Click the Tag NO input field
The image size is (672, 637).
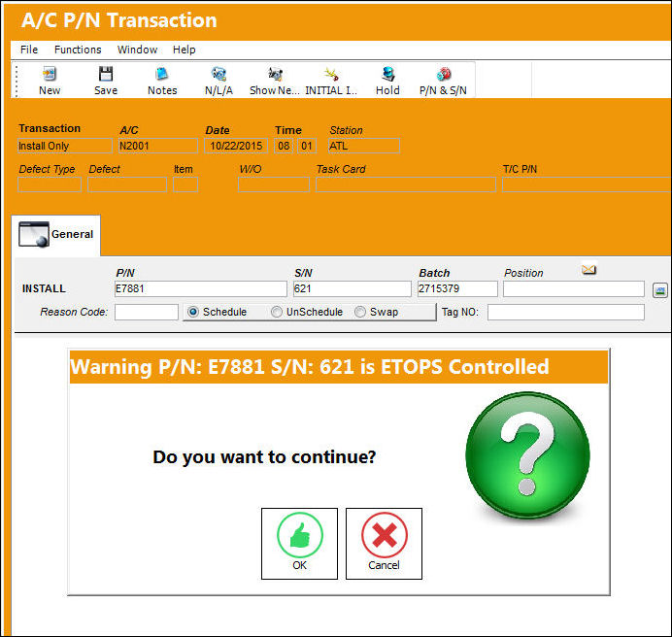click(566, 312)
